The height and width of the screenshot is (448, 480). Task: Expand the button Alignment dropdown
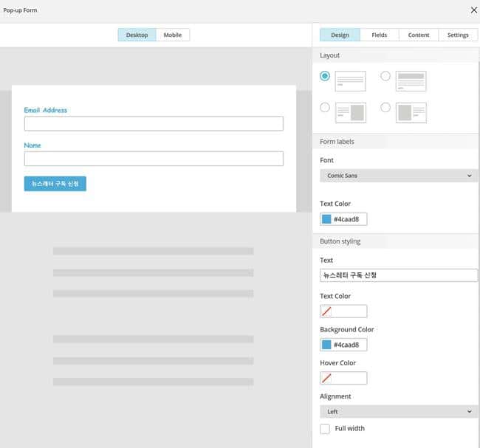[398, 412]
